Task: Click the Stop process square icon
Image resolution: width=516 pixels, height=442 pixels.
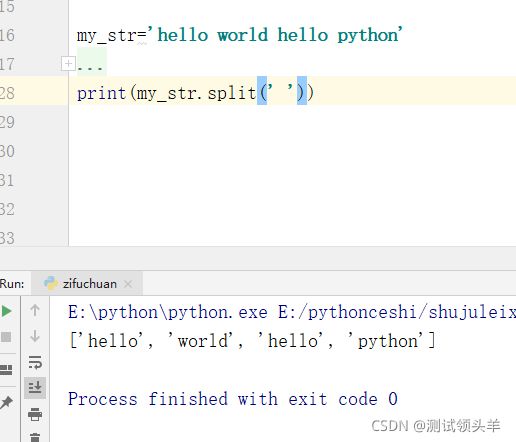Action: coord(6,337)
